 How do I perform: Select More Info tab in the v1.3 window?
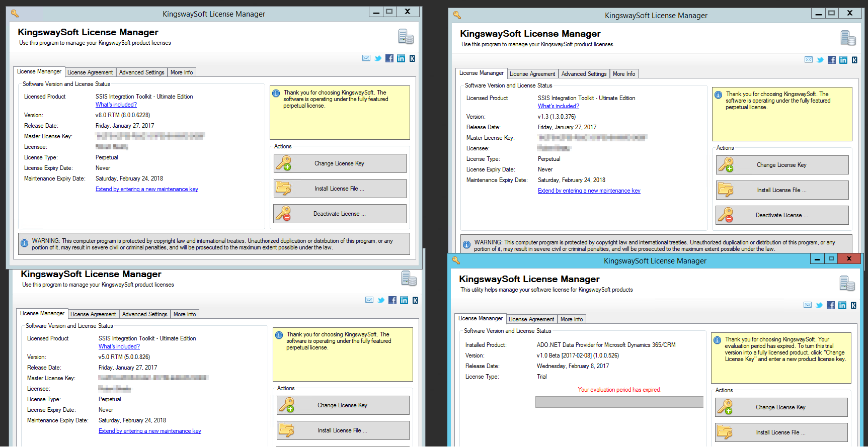(624, 74)
